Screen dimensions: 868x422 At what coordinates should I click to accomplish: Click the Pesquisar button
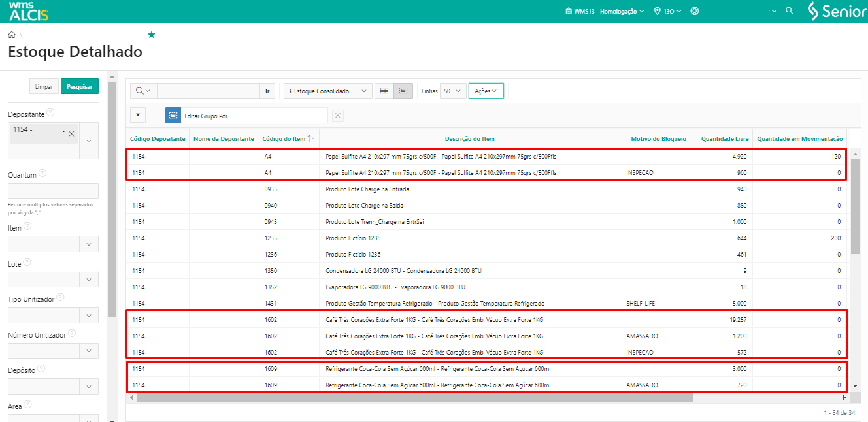point(79,86)
